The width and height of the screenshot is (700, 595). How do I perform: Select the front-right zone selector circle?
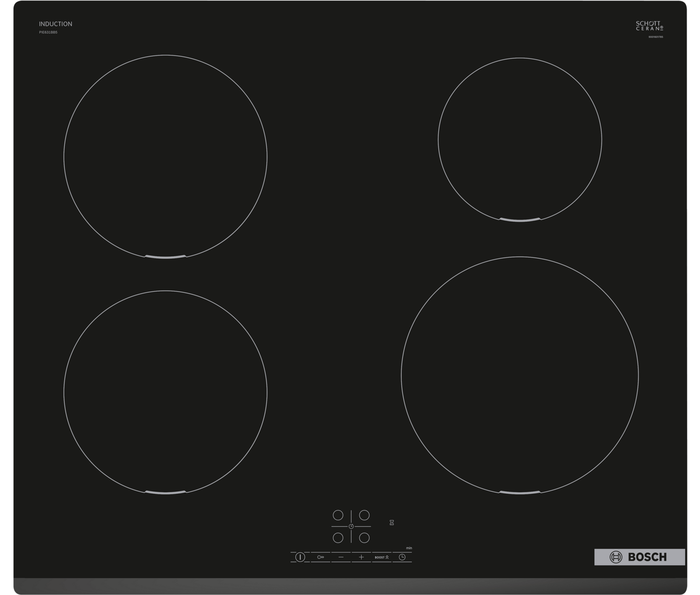click(364, 537)
